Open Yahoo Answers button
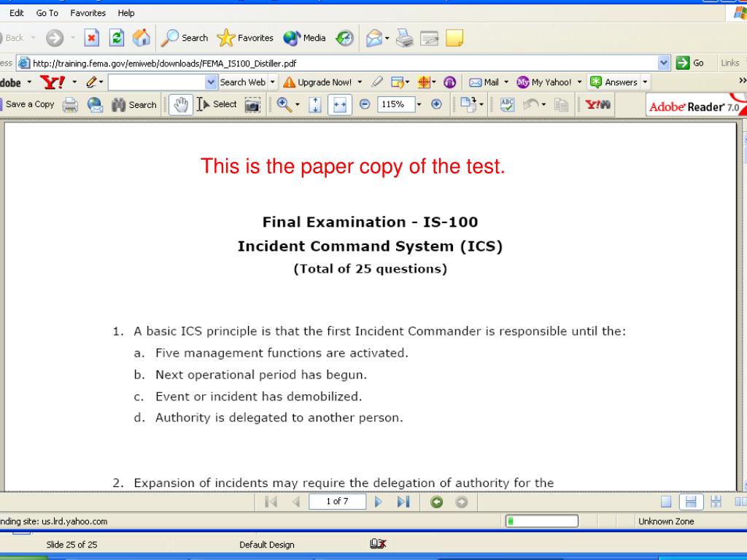Image resolution: width=747 pixels, height=560 pixels. (614, 82)
